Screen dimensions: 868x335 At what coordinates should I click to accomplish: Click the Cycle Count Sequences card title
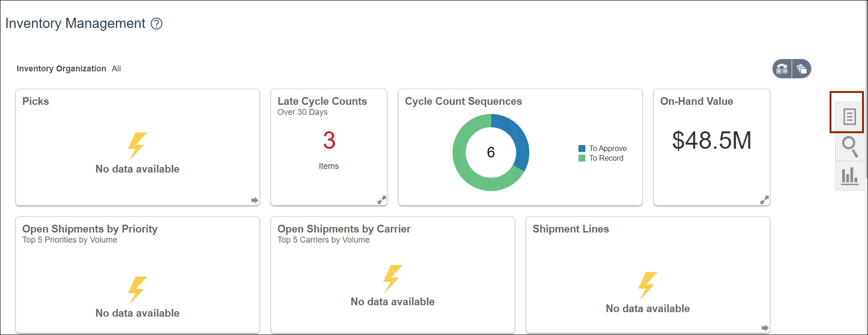click(x=463, y=101)
